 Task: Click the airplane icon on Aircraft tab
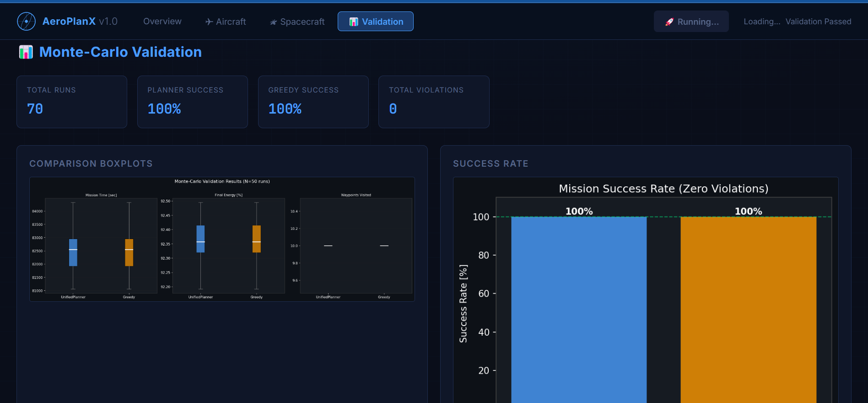(209, 22)
